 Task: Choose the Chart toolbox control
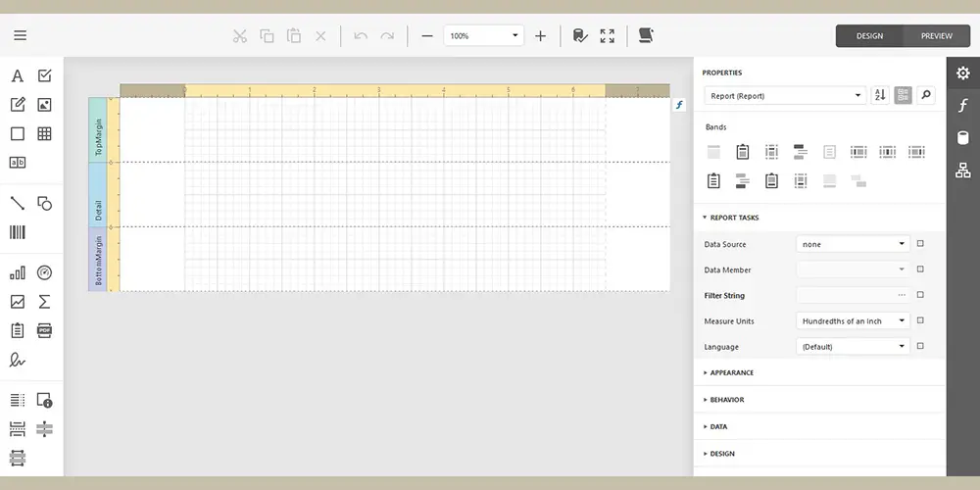pyautogui.click(x=18, y=273)
